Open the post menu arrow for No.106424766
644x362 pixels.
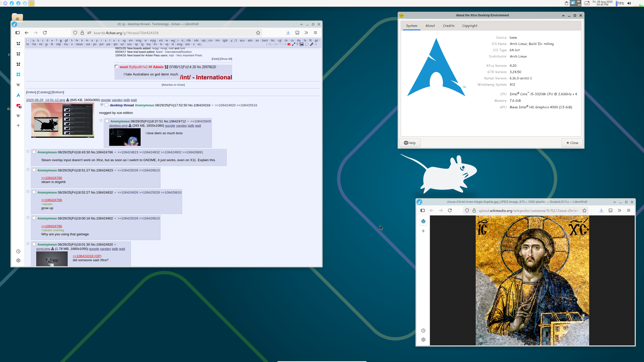115,152
